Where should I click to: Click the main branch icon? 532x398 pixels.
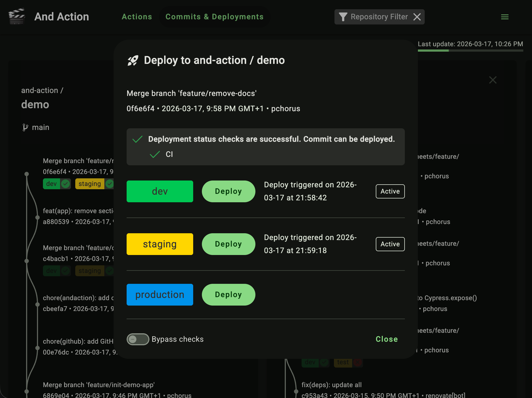click(x=25, y=128)
